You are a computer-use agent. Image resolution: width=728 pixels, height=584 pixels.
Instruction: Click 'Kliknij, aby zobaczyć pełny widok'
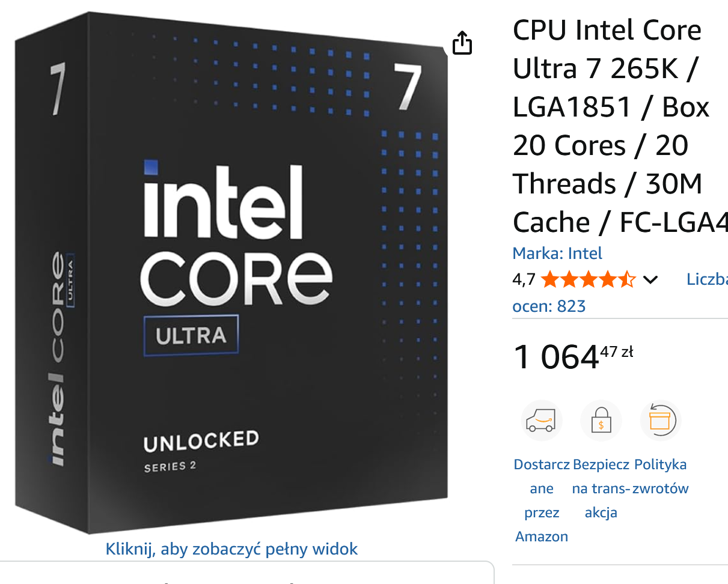click(231, 549)
